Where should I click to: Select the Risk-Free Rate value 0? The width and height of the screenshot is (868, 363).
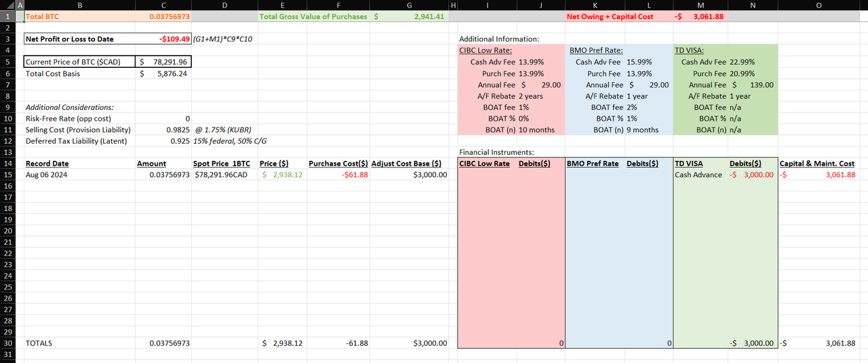click(x=163, y=118)
